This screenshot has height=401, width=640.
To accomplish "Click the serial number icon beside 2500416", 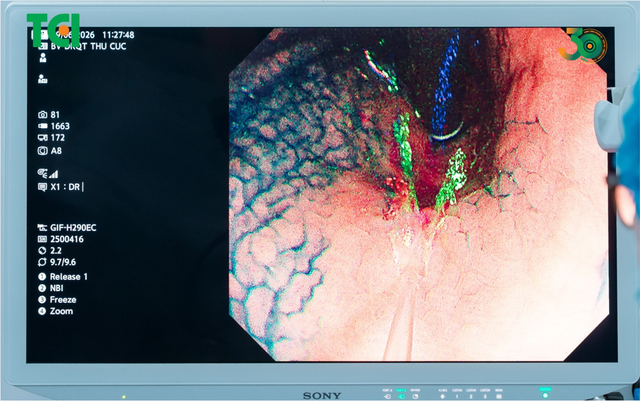I will click(42, 239).
